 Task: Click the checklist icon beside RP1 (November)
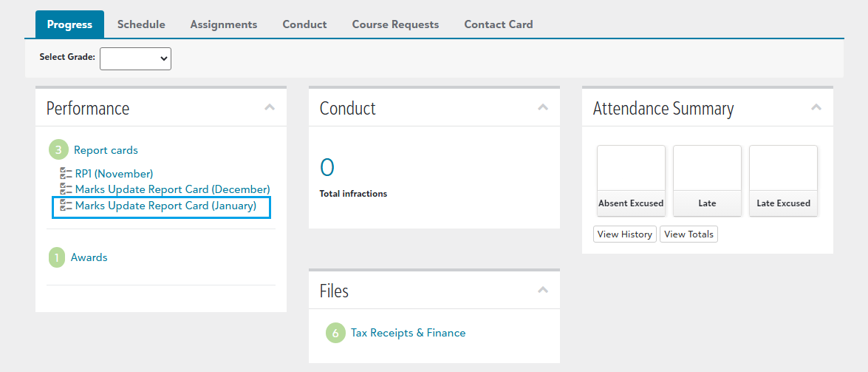66,173
